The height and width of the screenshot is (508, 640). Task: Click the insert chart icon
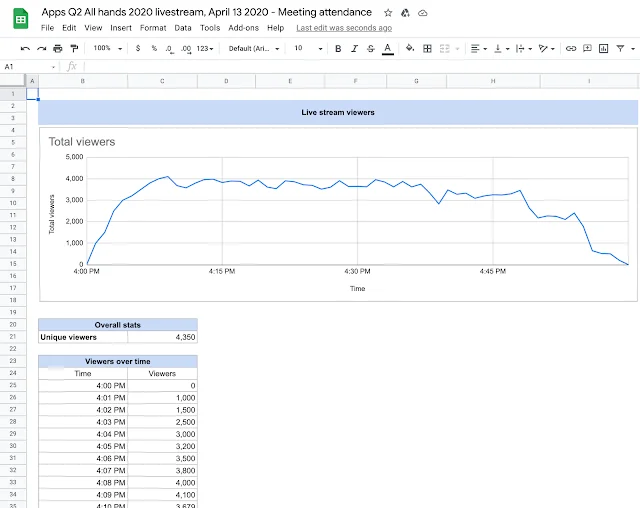604,48
